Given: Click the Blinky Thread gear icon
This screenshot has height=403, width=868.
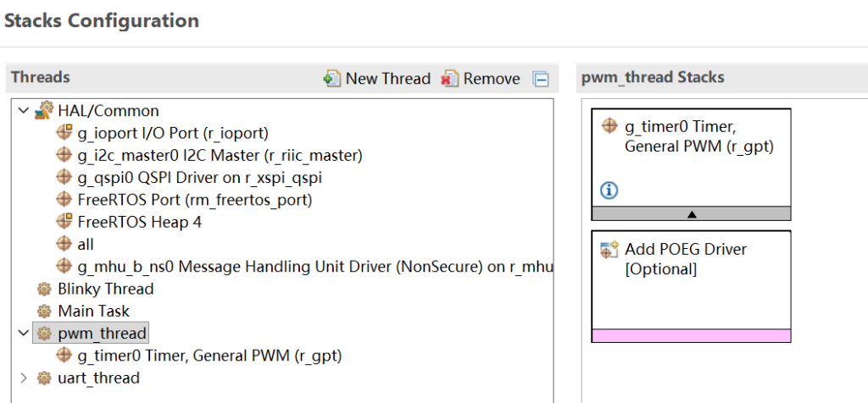Looking at the screenshot, I should (44, 289).
